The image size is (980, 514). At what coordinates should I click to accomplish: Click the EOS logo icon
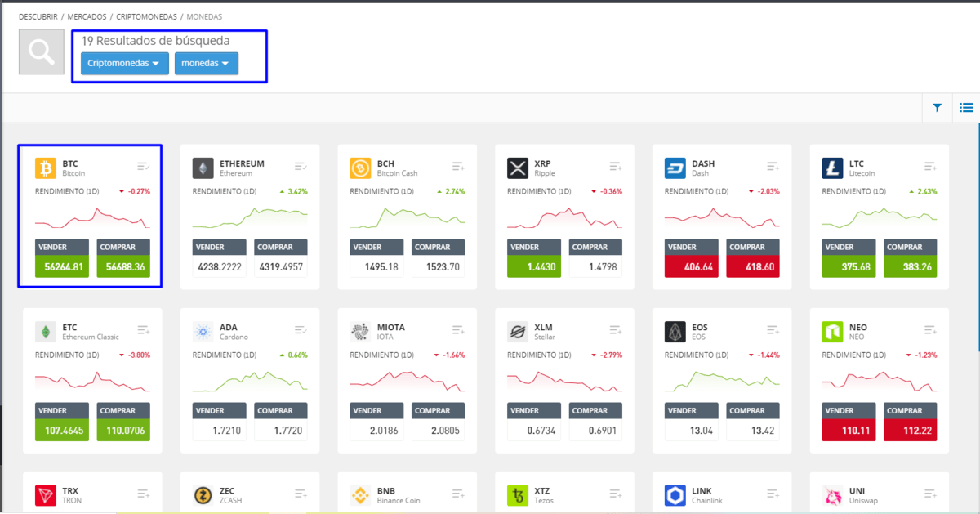[x=675, y=332]
